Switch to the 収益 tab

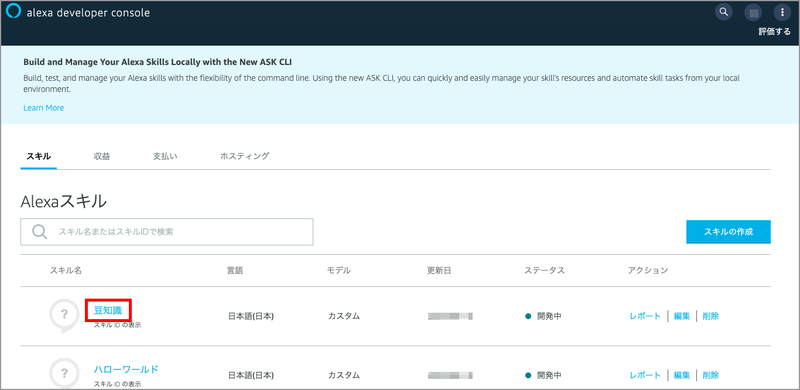[102, 156]
